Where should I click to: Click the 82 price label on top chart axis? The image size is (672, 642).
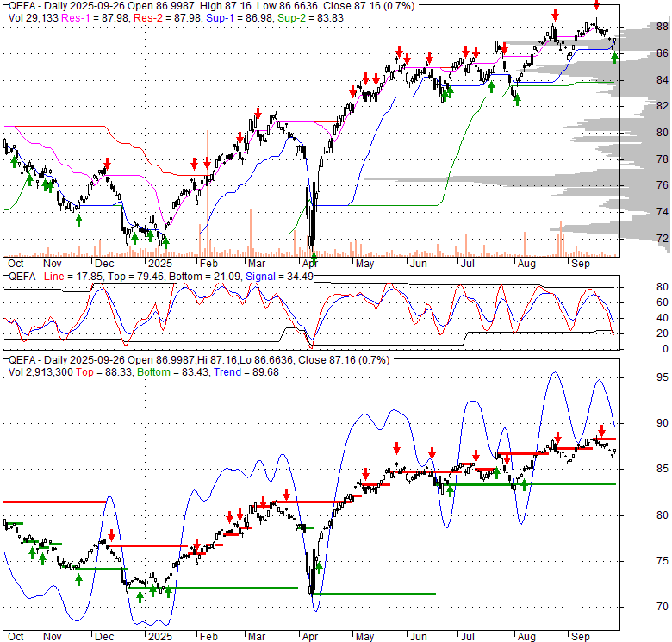pos(663,106)
